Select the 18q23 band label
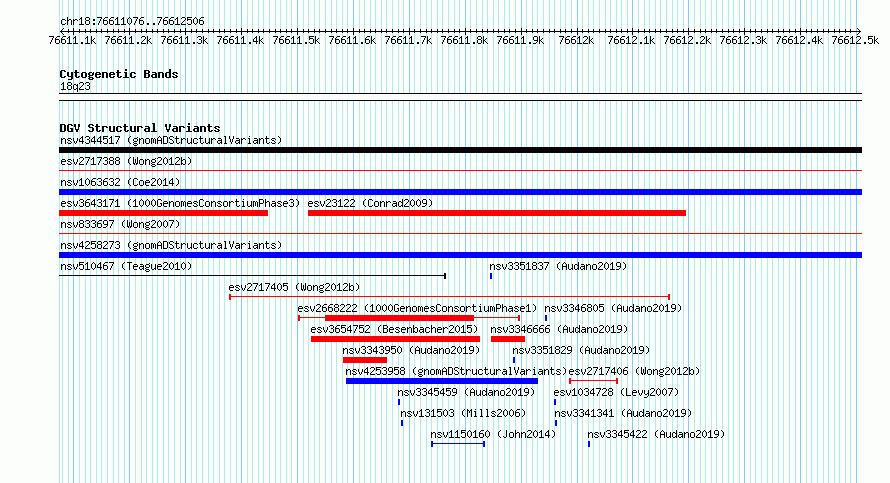This screenshot has width=890, height=483. tap(75, 86)
